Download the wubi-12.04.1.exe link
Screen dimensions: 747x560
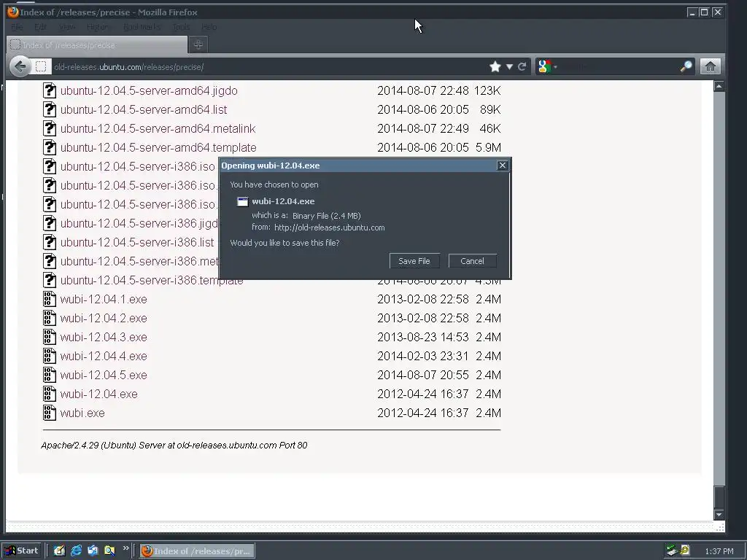(x=104, y=299)
